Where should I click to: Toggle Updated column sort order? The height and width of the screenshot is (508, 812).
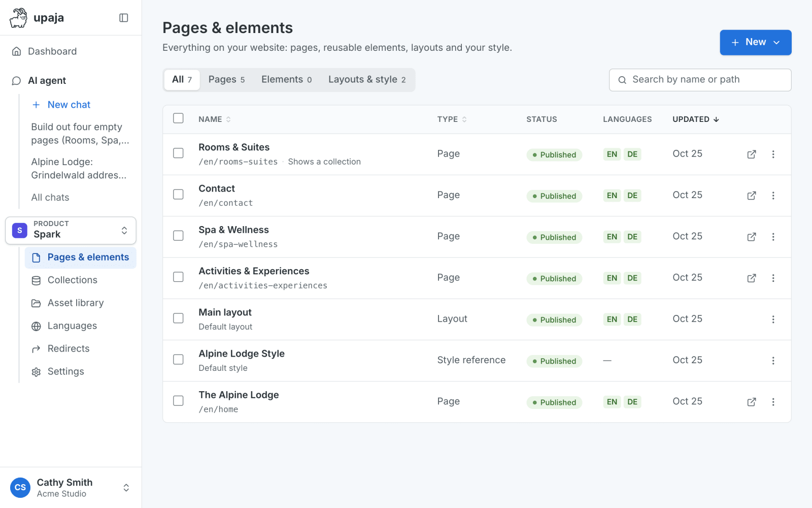pyautogui.click(x=696, y=119)
